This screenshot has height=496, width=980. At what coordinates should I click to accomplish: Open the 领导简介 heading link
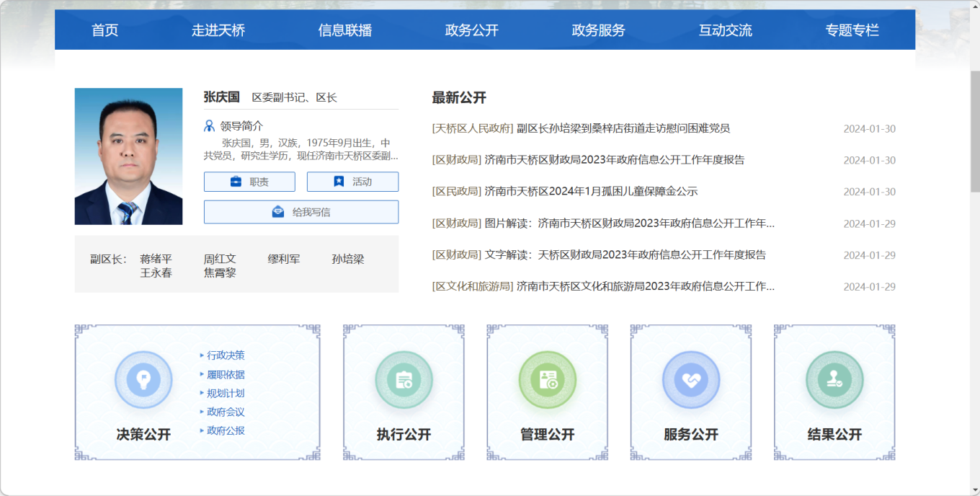241,126
